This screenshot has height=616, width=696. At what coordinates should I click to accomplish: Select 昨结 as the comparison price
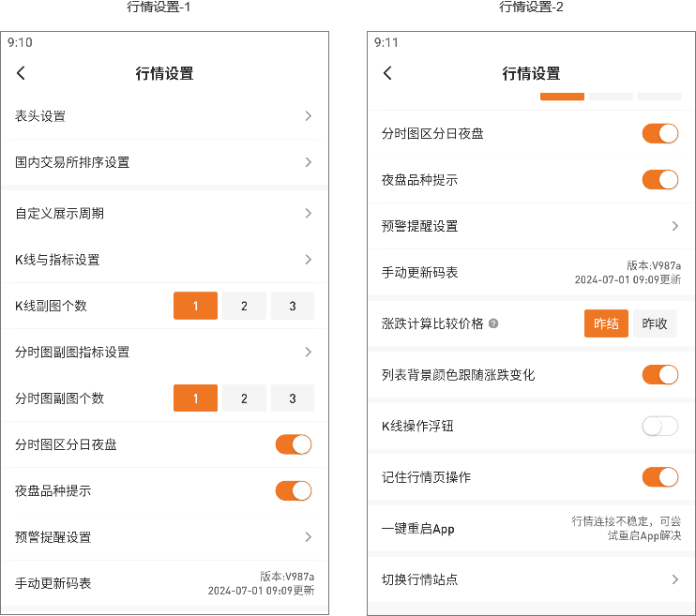point(606,323)
